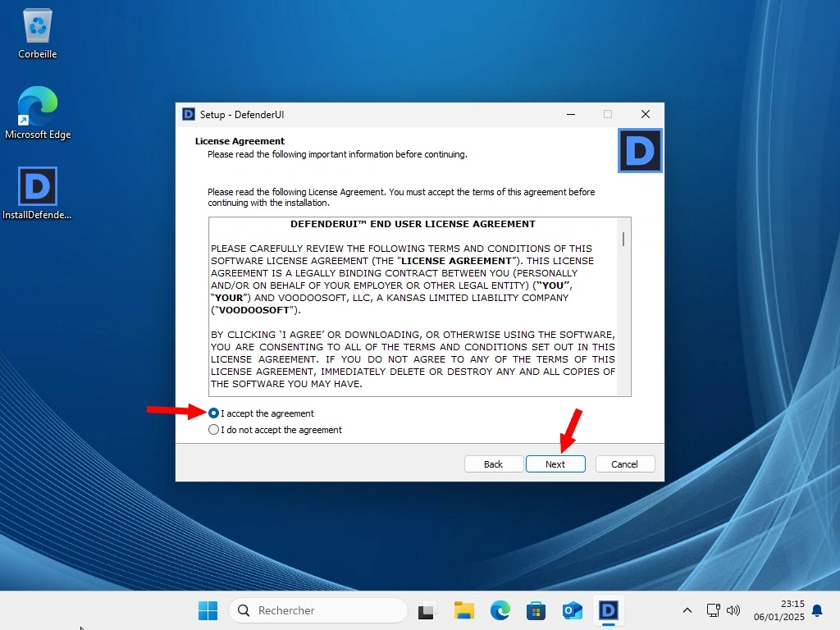840x630 pixels.
Task: Go Back in the DefenderUI setup
Action: click(x=493, y=464)
